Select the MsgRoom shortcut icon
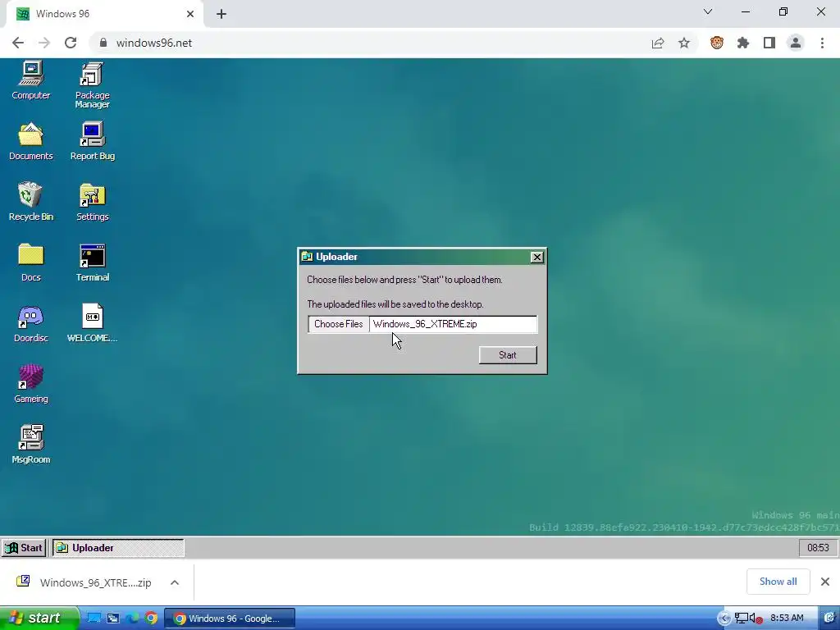This screenshot has width=840, height=630. (x=30, y=445)
